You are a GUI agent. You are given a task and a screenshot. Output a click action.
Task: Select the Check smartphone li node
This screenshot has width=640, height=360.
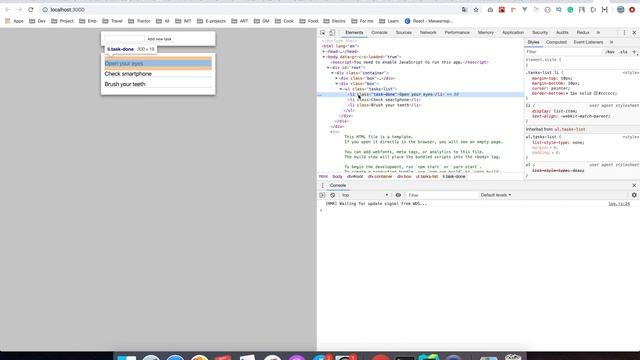coord(384,100)
